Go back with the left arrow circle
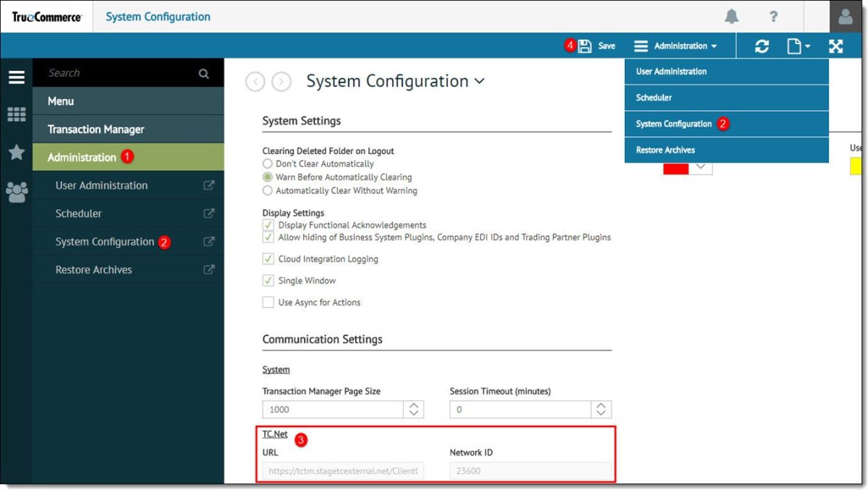The image size is (868, 490). tap(255, 82)
